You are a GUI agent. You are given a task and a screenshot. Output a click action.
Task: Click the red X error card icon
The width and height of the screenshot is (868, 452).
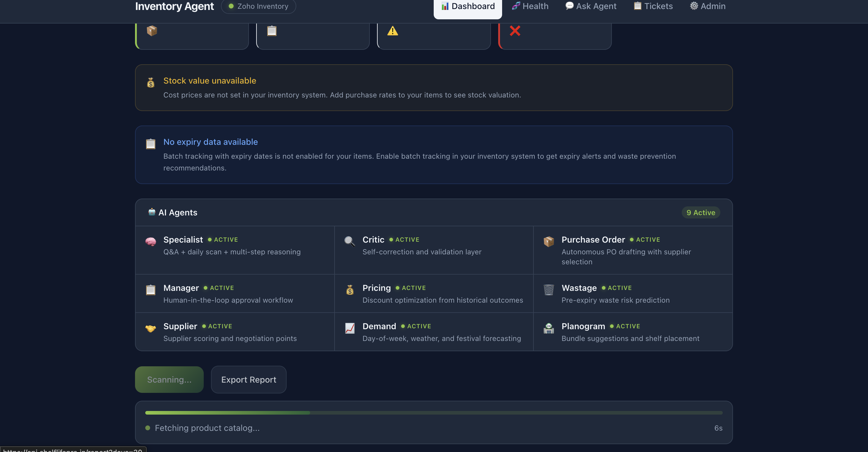point(515,31)
